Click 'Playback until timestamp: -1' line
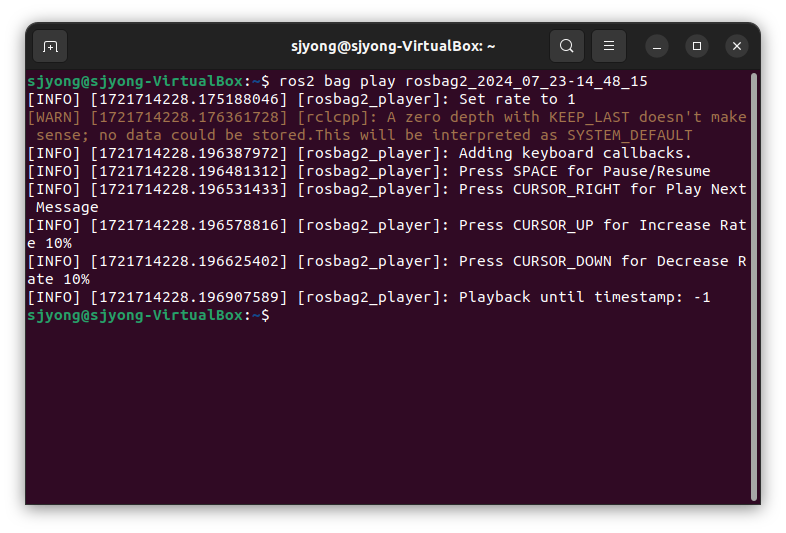 (x=369, y=297)
